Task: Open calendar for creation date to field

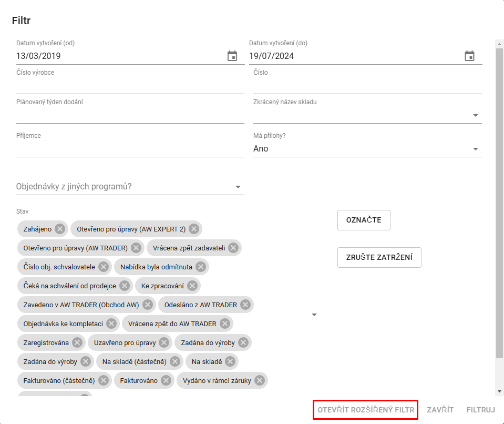Action: click(469, 56)
